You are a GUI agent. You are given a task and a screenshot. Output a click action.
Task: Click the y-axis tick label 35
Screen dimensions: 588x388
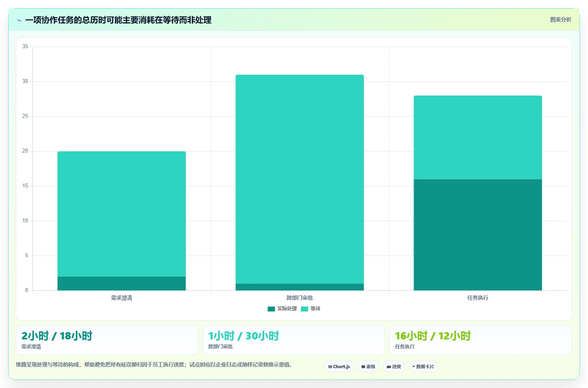[25, 47]
